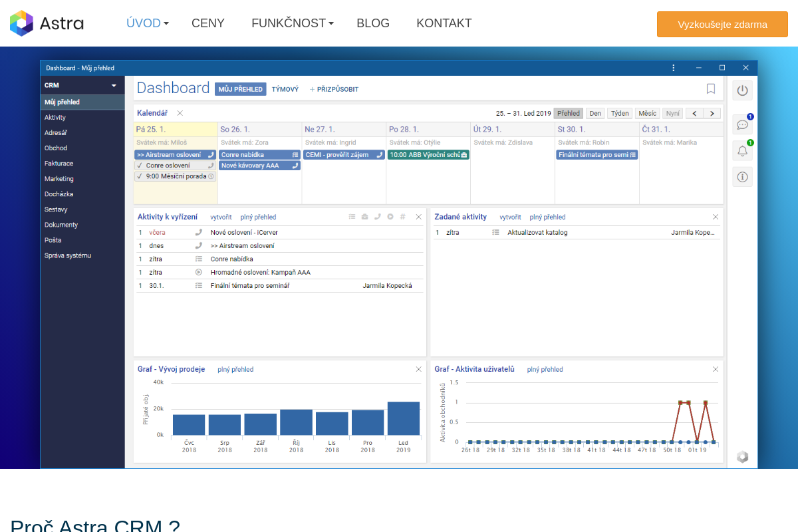Viewport: 798px width, 532px height.
Task: Open the 10:00 ABB Výroční schůzka event
Action: coord(428,154)
